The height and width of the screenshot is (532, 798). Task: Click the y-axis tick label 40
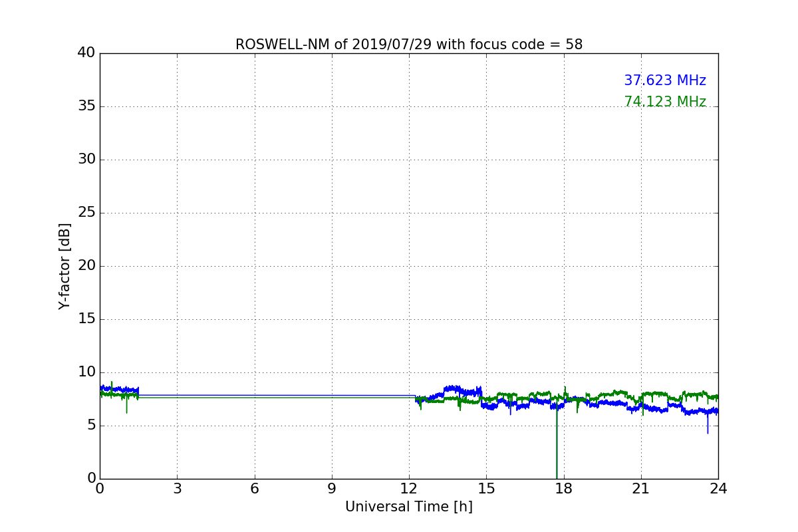(x=86, y=53)
